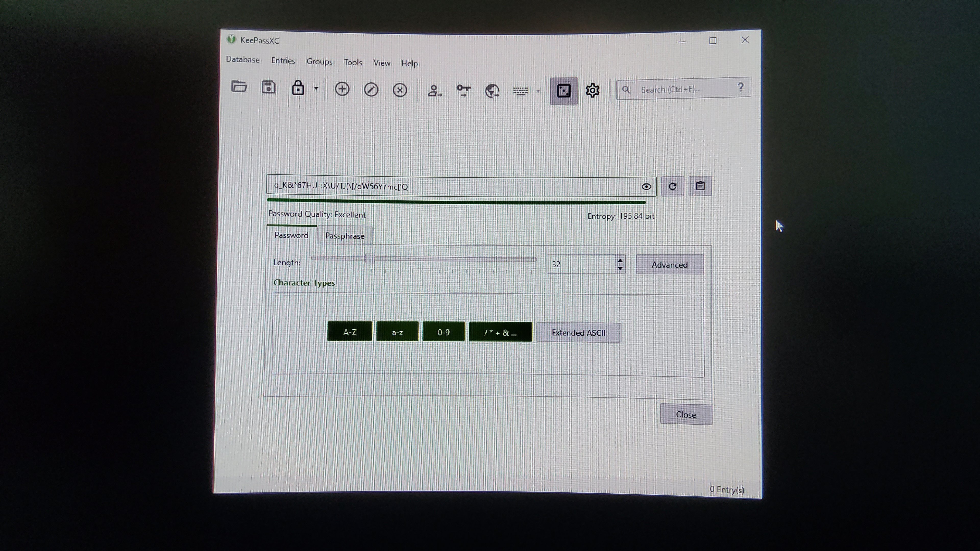Screen dimensions: 980x551
Task: Increase password length with up stepper
Action: point(620,260)
